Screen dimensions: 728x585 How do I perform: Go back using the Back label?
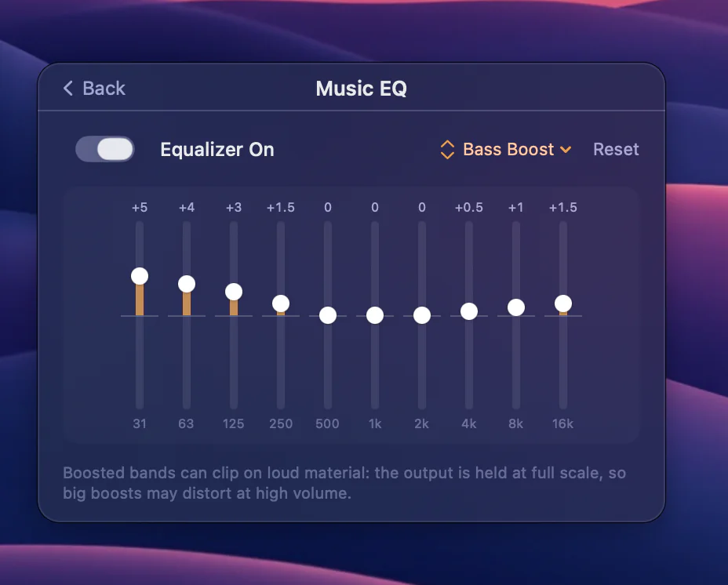tap(104, 88)
